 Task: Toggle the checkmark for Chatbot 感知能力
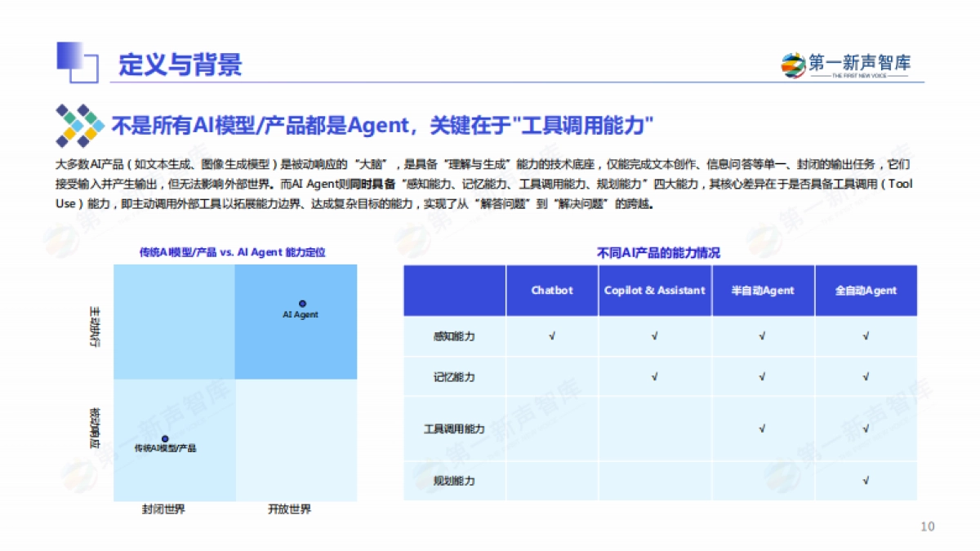coord(552,335)
